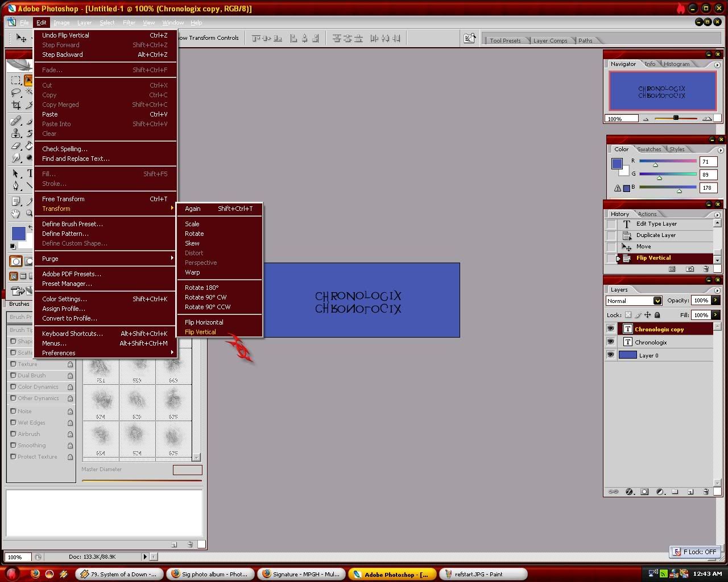Screen dimensions: 728x582
Task: Click the Jump to ImageReady icon
Action: pos(18,291)
